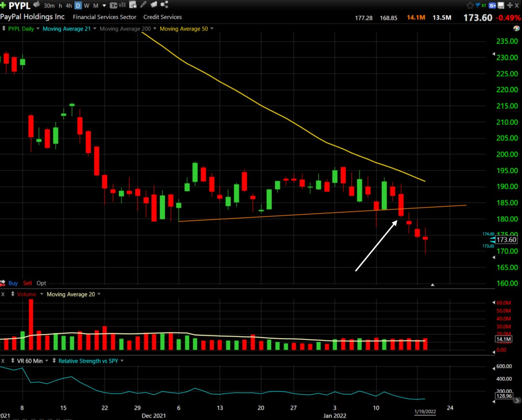Screen dimensions: 522x420
Task: Switch chart to hourly (h) timeframe
Action: [60, 6]
